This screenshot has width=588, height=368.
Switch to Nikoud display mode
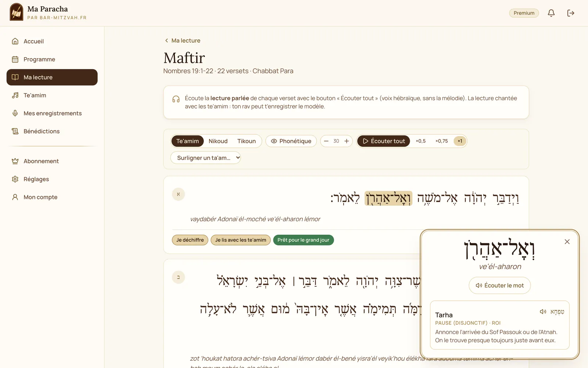pyautogui.click(x=218, y=141)
